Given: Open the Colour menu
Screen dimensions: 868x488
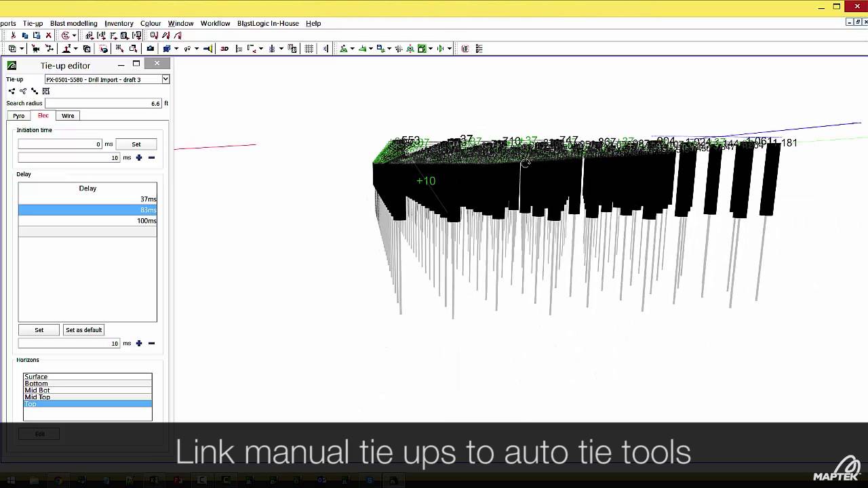Looking at the screenshot, I should tap(151, 23).
